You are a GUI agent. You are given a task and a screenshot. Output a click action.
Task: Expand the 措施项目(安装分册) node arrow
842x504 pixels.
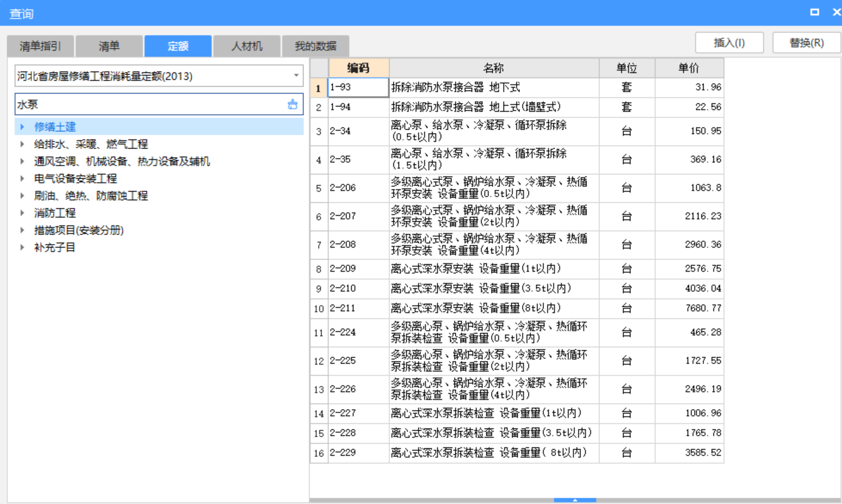[x=22, y=230]
